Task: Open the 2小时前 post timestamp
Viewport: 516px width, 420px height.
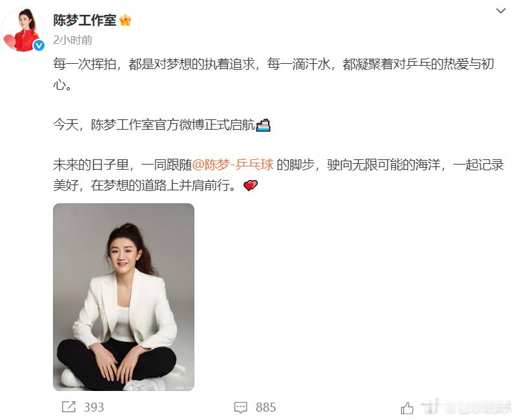Action: 73,40
